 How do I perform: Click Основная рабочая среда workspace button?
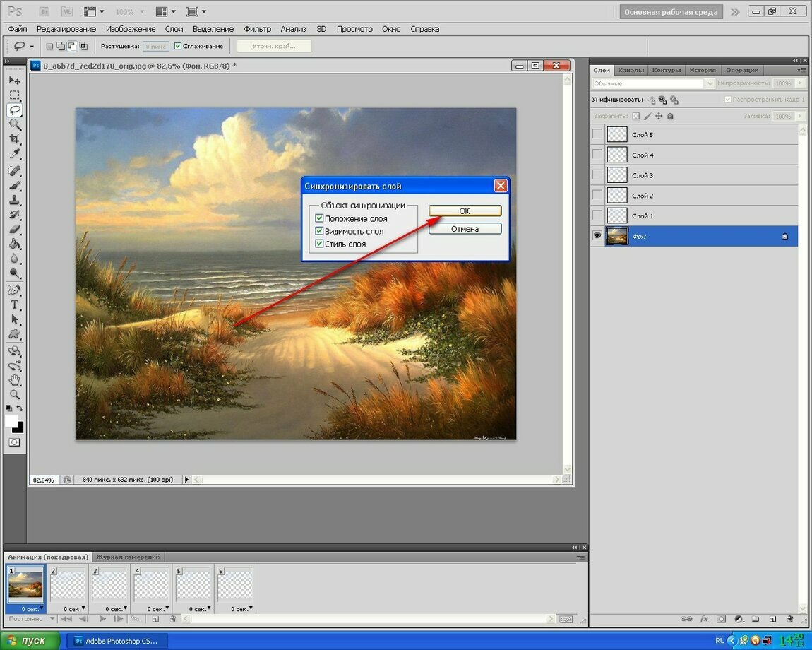671,12
